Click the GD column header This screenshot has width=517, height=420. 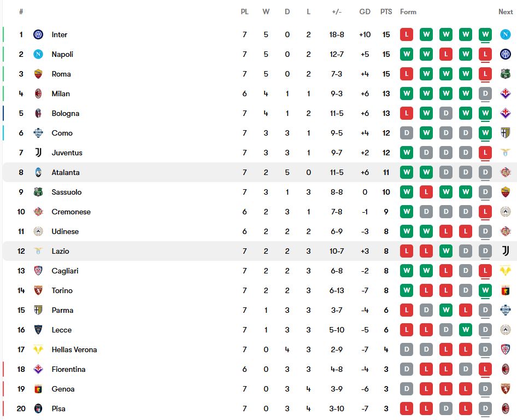tap(365, 11)
